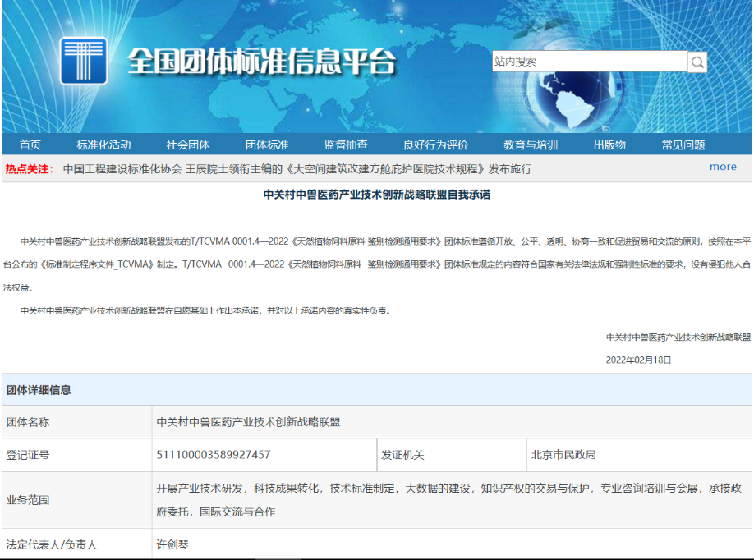Open the 大空间建筑改建方舱庇护医院 headline link
This screenshot has height=560, width=754.
(x=297, y=169)
